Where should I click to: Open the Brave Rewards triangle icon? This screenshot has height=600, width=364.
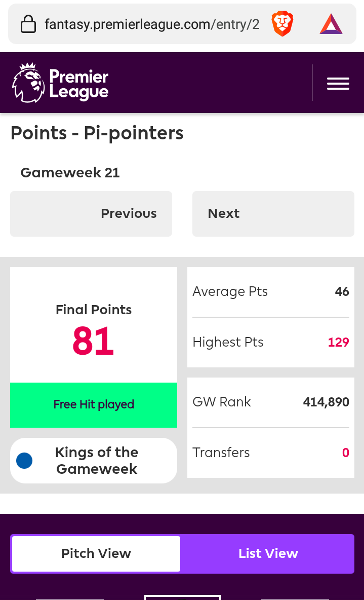[331, 24]
